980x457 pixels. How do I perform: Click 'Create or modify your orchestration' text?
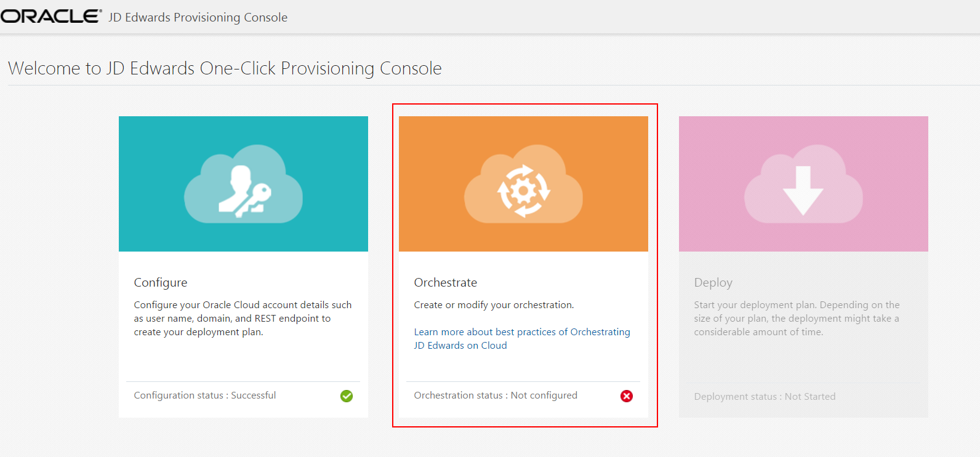coord(494,305)
